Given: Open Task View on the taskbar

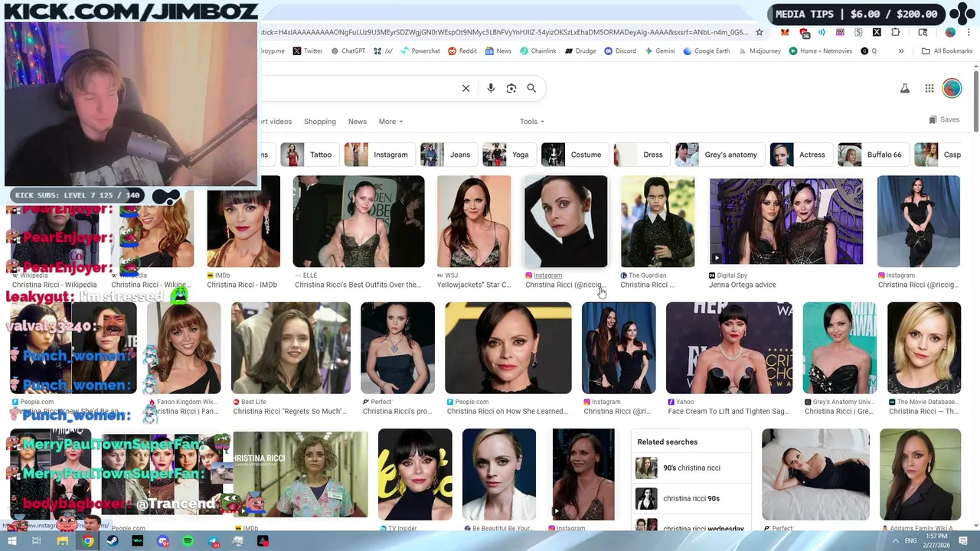Looking at the screenshot, I should [36, 541].
